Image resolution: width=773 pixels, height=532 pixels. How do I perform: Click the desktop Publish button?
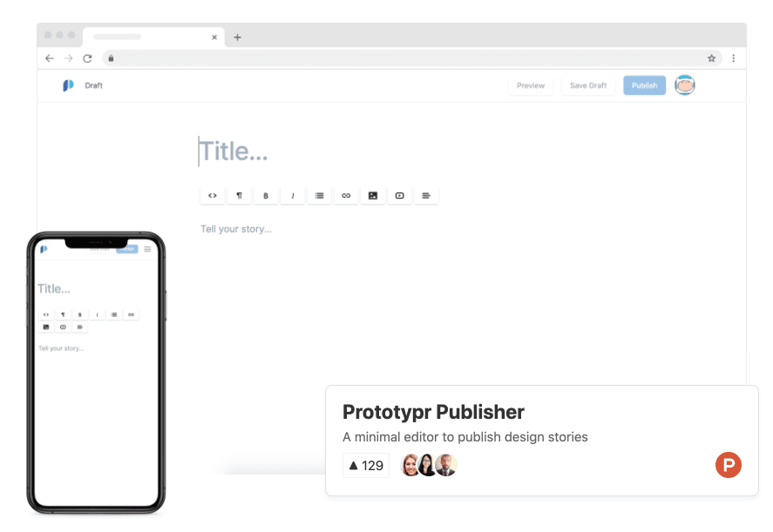pyautogui.click(x=644, y=85)
